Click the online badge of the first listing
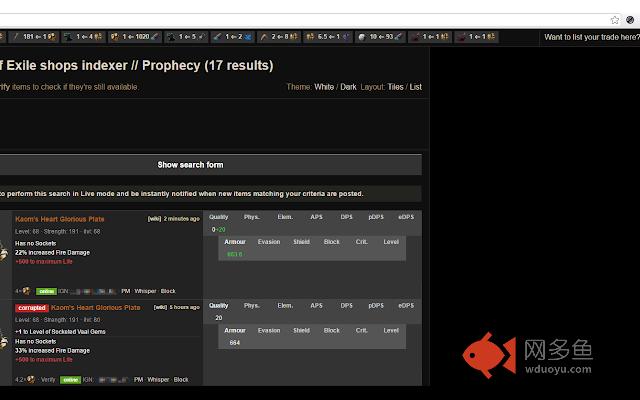This screenshot has width=640, height=400. (x=46, y=291)
